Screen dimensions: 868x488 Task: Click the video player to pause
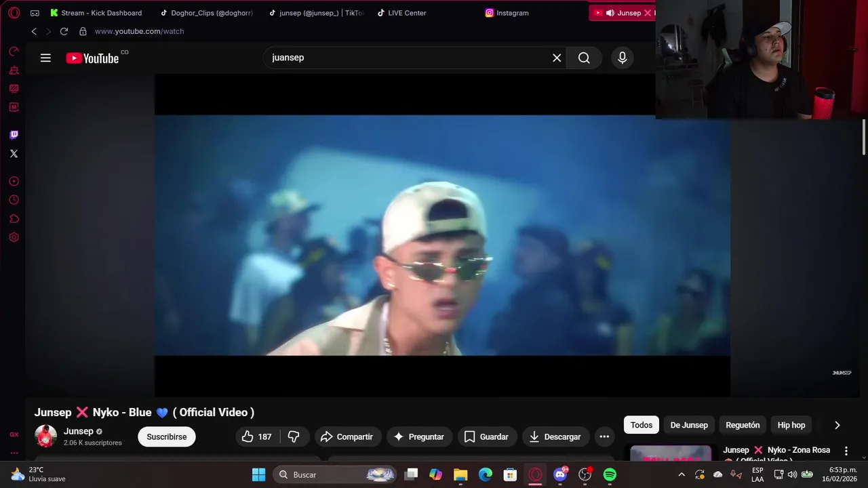click(442, 235)
